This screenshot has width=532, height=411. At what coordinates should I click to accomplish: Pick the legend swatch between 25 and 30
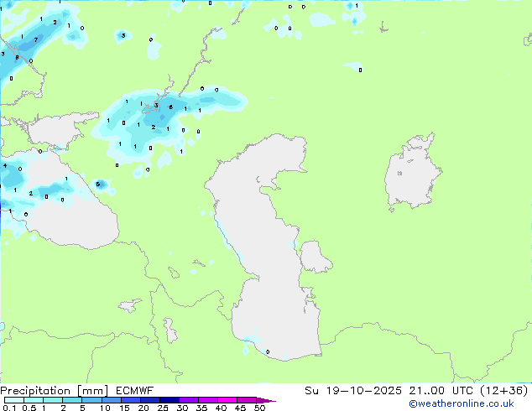[169, 400]
